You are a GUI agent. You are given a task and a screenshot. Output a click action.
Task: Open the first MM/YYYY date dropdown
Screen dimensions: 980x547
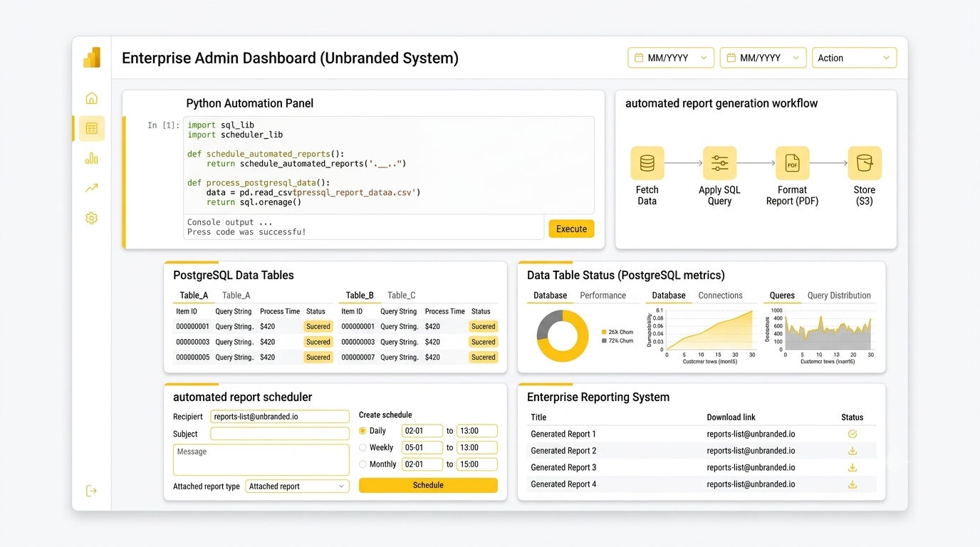(671, 58)
